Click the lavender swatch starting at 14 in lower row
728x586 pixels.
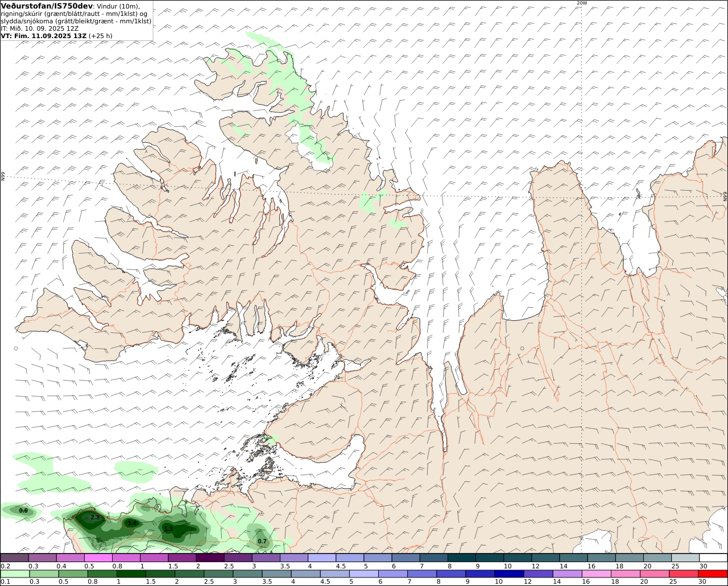(x=568, y=573)
